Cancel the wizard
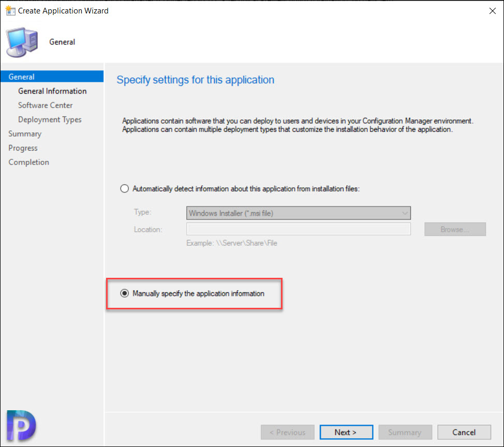 click(464, 432)
